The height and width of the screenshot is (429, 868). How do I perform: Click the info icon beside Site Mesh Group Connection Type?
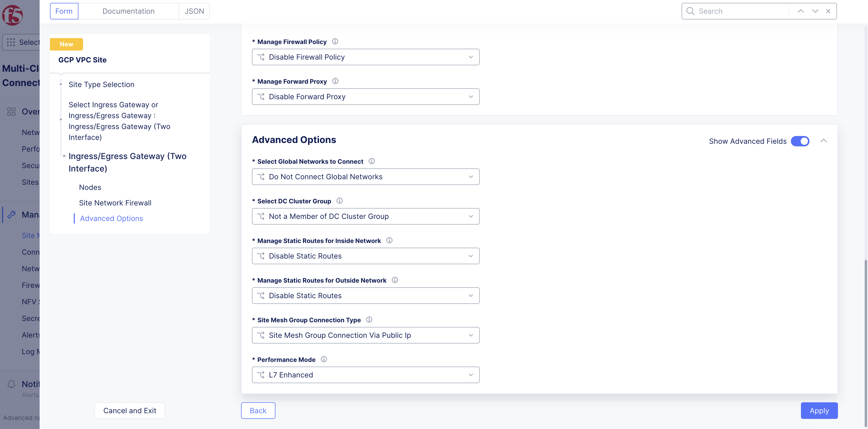click(x=369, y=320)
